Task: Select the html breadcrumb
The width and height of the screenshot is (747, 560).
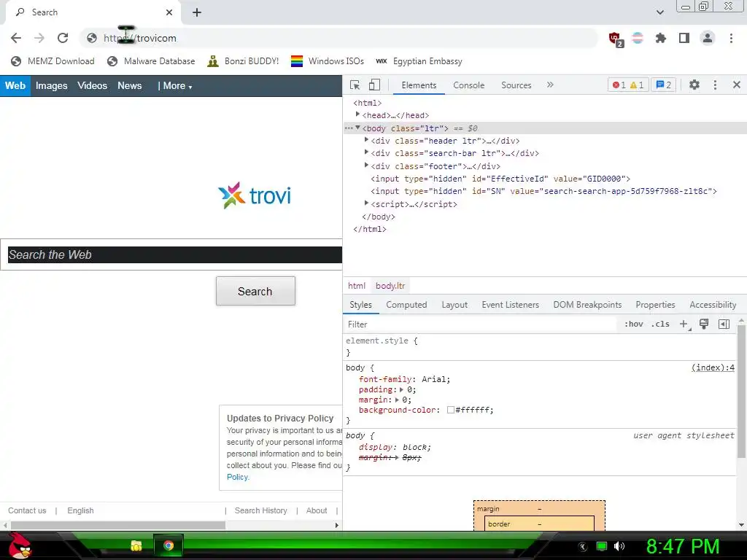Action: point(356,286)
